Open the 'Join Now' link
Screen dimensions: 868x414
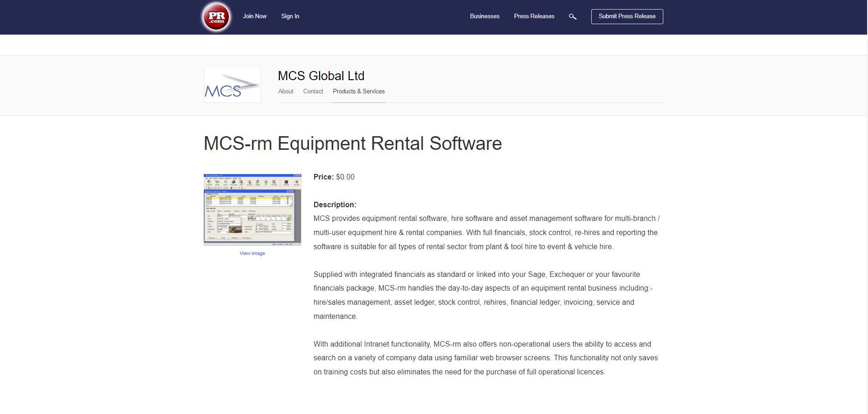(254, 16)
